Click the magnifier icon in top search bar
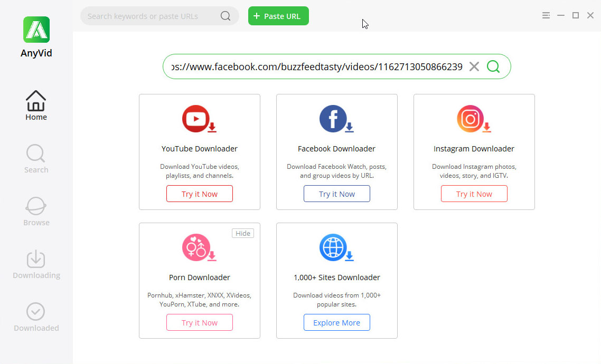The width and height of the screenshot is (601, 364). pos(226,16)
